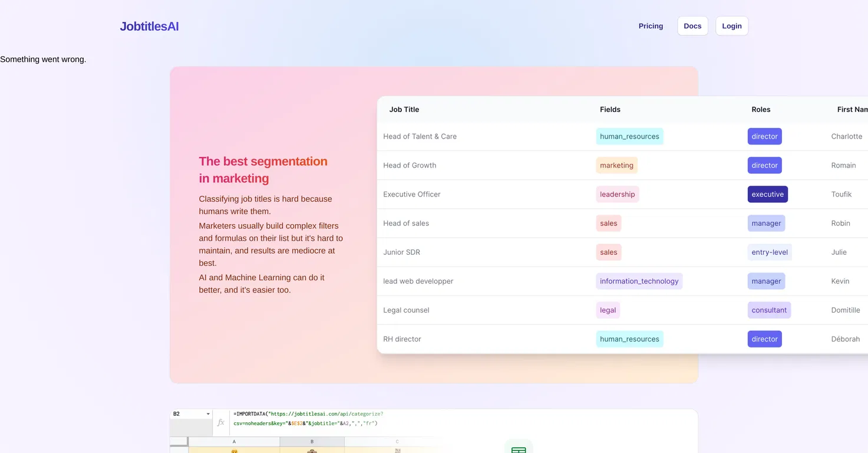Click the First Name column header

pyautogui.click(x=852, y=109)
